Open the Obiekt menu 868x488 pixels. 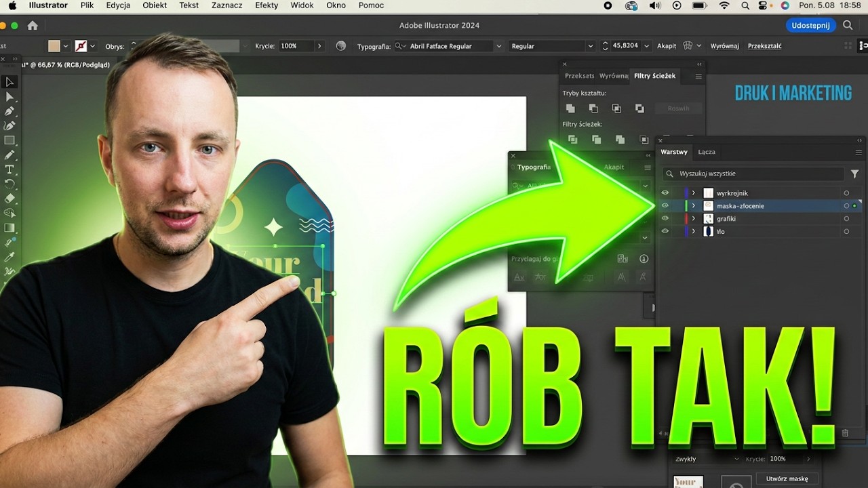[x=155, y=5]
